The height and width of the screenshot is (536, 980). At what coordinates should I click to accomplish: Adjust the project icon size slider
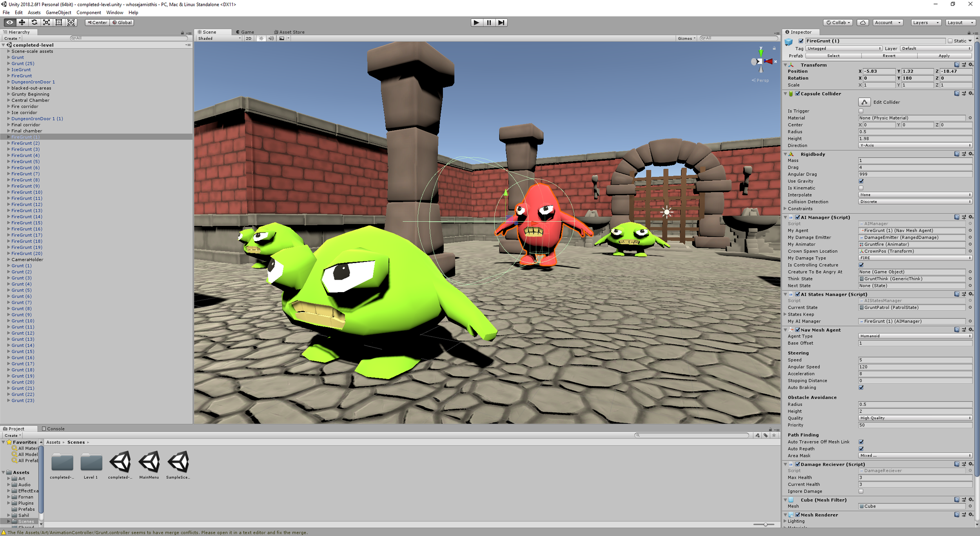(765, 524)
